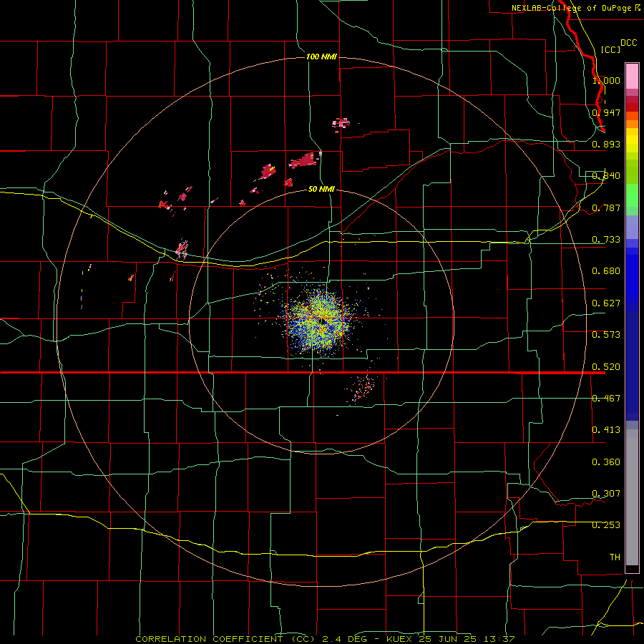644x644 pixels.
Task: Click the 0.467 legend value
Action: [x=606, y=399]
